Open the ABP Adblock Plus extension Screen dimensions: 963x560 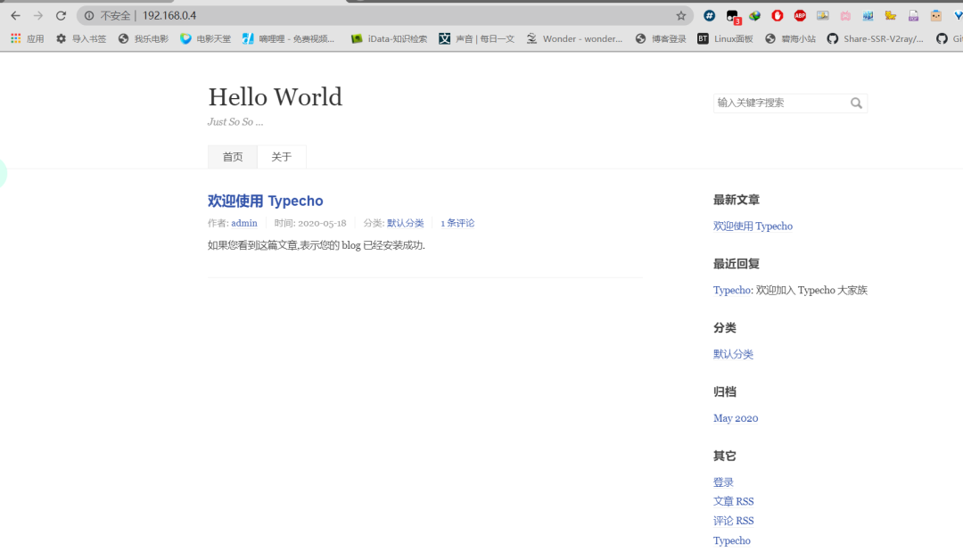[x=800, y=15]
